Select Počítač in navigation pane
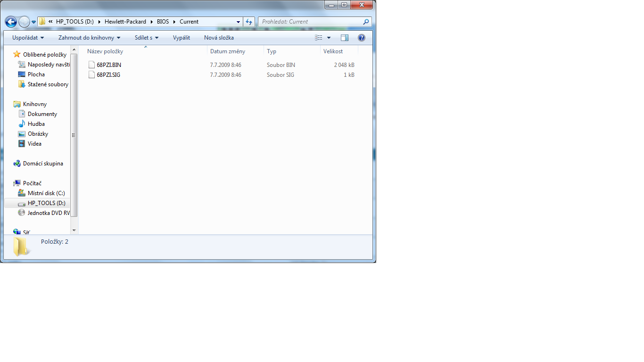The height and width of the screenshot is (362, 644). [x=32, y=183]
